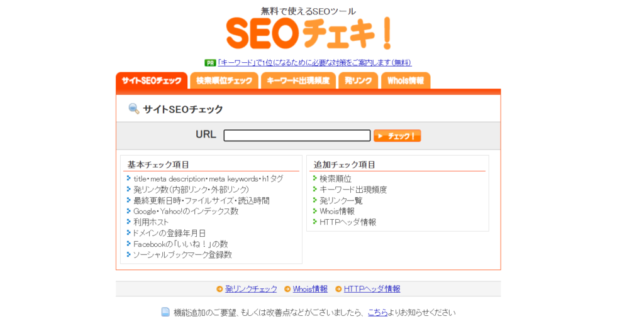Open the Whois情報 tab
Image resolution: width=644 pixels, height=336 pixels.
pos(406,81)
